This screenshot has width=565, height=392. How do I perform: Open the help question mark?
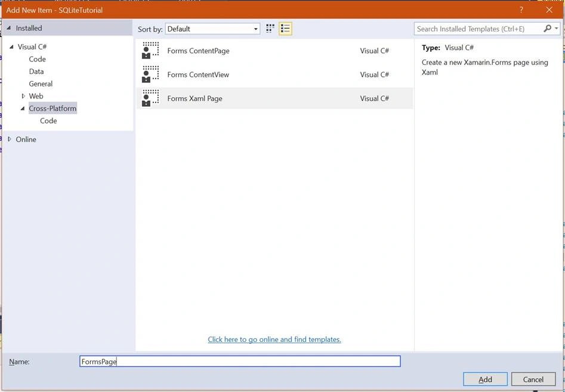tap(521, 10)
